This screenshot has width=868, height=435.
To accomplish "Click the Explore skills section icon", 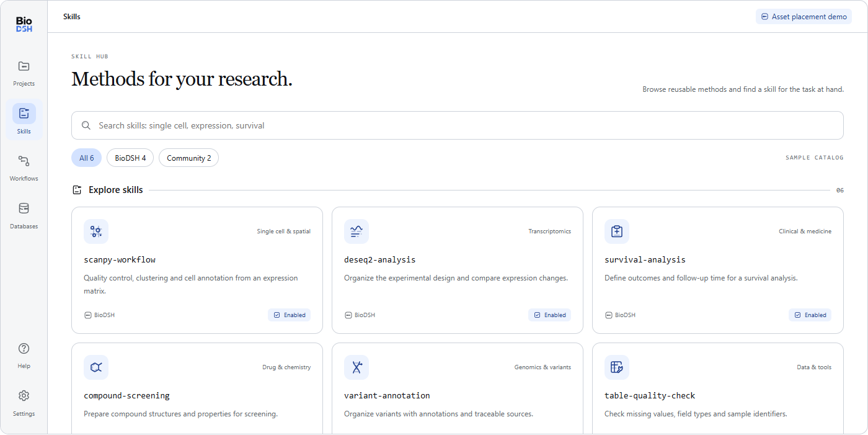I will pyautogui.click(x=77, y=190).
